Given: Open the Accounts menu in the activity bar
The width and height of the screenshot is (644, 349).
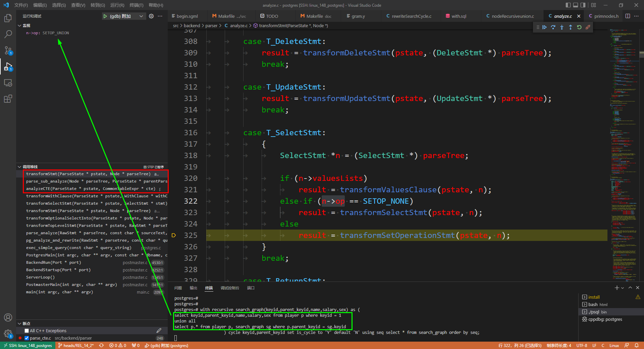Looking at the screenshot, I should [x=8, y=317].
